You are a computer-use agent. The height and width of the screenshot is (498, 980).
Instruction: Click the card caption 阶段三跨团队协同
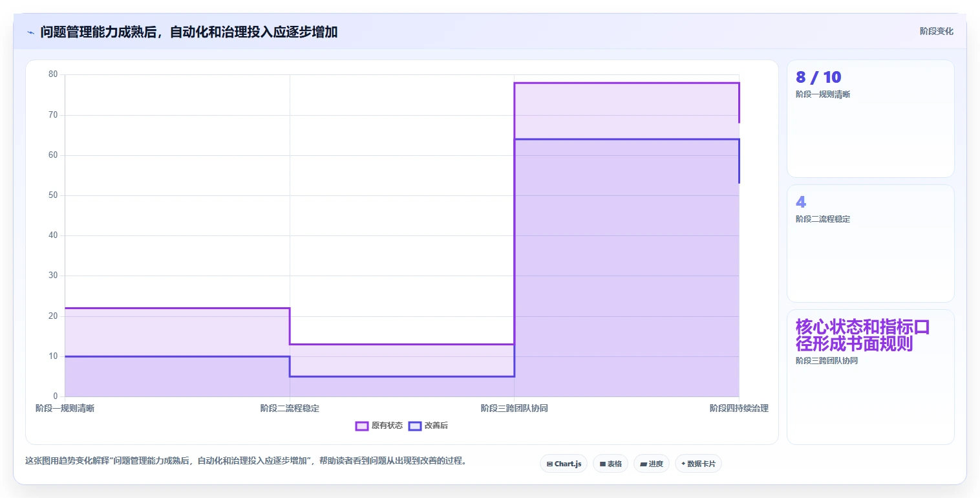pos(827,361)
